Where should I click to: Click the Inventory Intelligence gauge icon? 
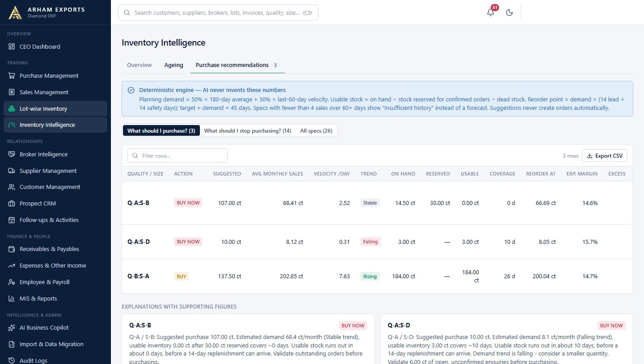[12, 125]
